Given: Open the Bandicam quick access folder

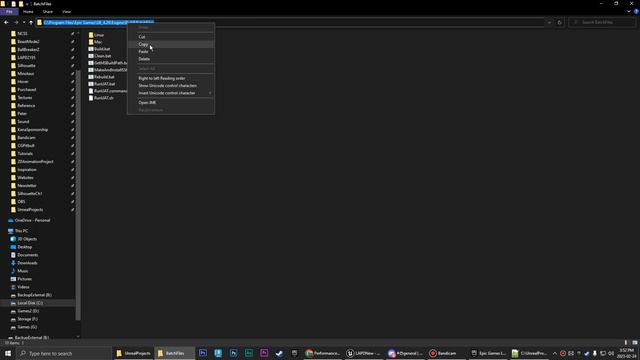Looking at the screenshot, I should [x=26, y=138].
